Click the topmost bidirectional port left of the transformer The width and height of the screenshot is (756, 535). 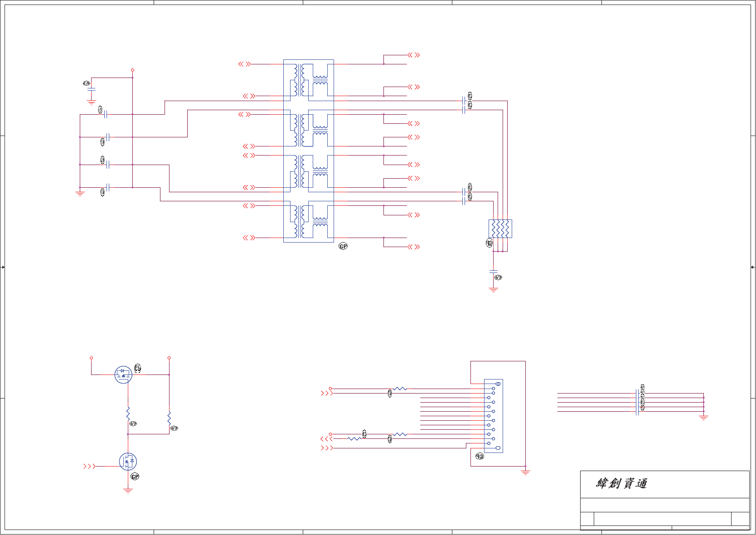244,64
